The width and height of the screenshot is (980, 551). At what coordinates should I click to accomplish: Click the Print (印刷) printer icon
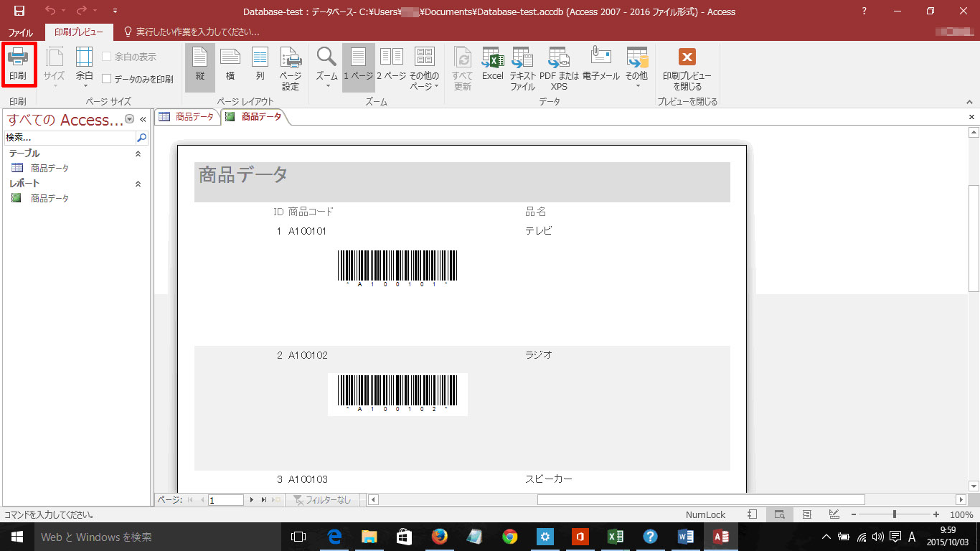tap(18, 65)
